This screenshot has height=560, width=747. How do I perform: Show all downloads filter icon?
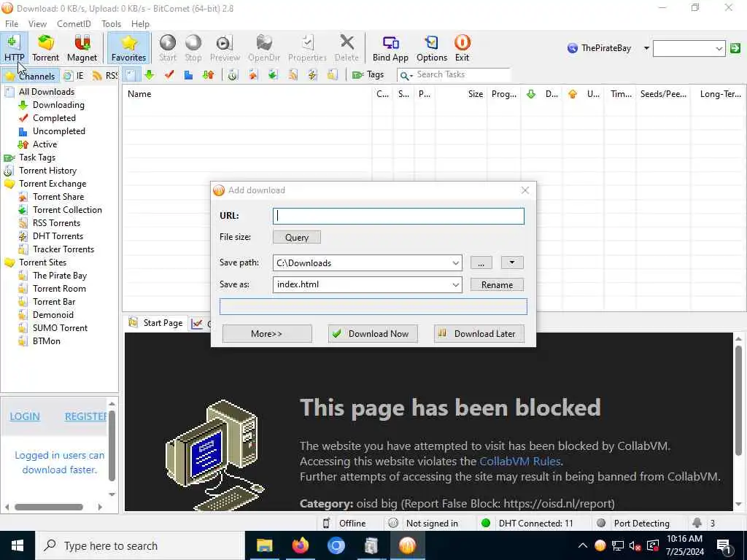[x=131, y=75]
